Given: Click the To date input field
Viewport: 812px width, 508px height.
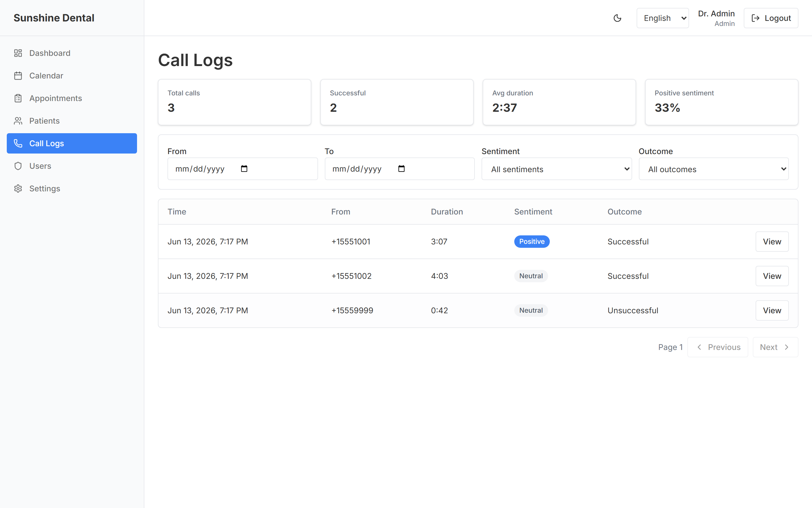Looking at the screenshot, I should [400, 169].
